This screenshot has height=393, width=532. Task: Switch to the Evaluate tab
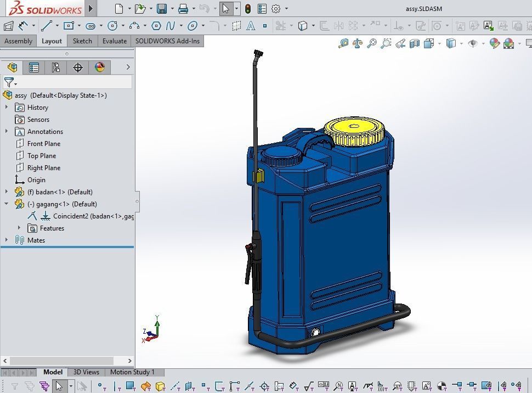pyautogui.click(x=114, y=41)
